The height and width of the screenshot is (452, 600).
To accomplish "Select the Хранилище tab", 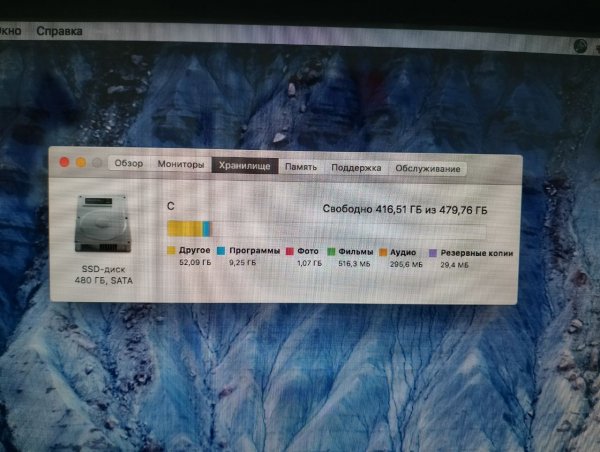I will (x=242, y=165).
